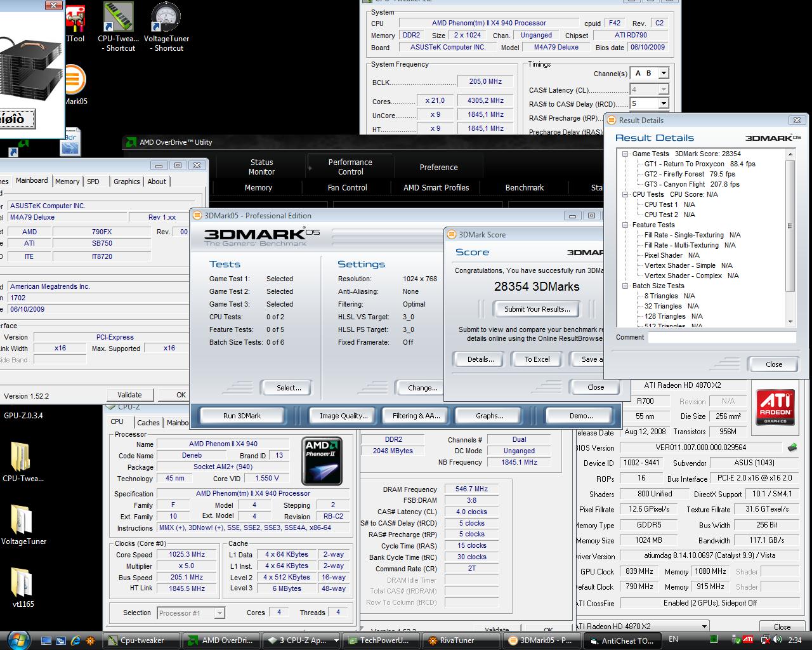Open the CPU-Twea... folder on the desktop
The width and height of the screenshot is (812, 650).
(x=22, y=462)
